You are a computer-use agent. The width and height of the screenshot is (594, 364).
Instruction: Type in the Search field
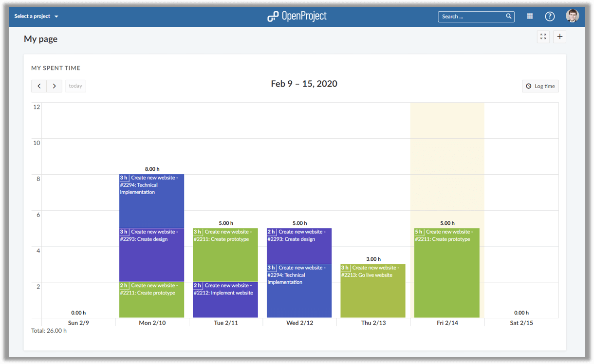tap(471, 17)
